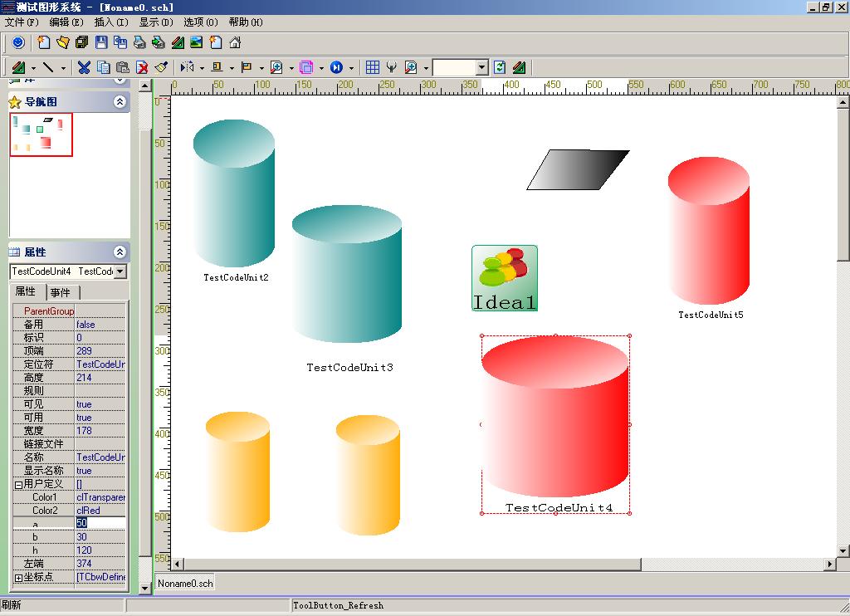
Task: Delete using the red X document icon
Action: coord(142,67)
